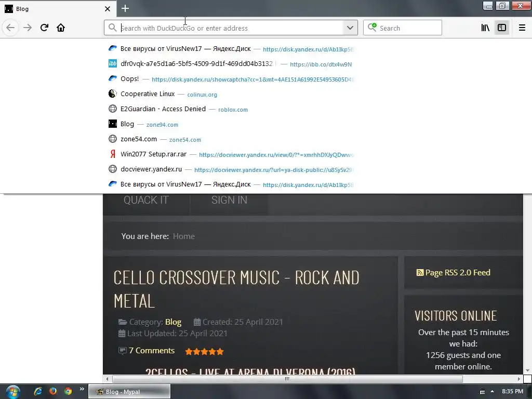
Task: Click the RSS feed orange icon
Action: coord(420,272)
